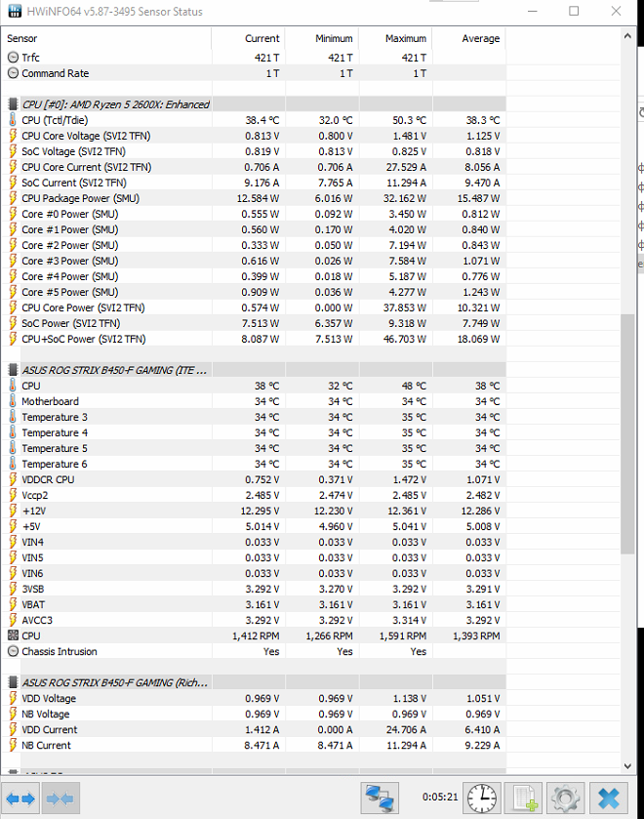The height and width of the screenshot is (819, 644).
Task: Click the VBAT lightning bolt icon
Action: pyautogui.click(x=13, y=604)
